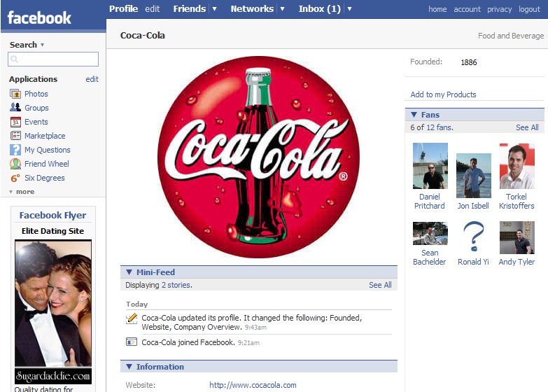Open the cocacola.com website link

253,385
